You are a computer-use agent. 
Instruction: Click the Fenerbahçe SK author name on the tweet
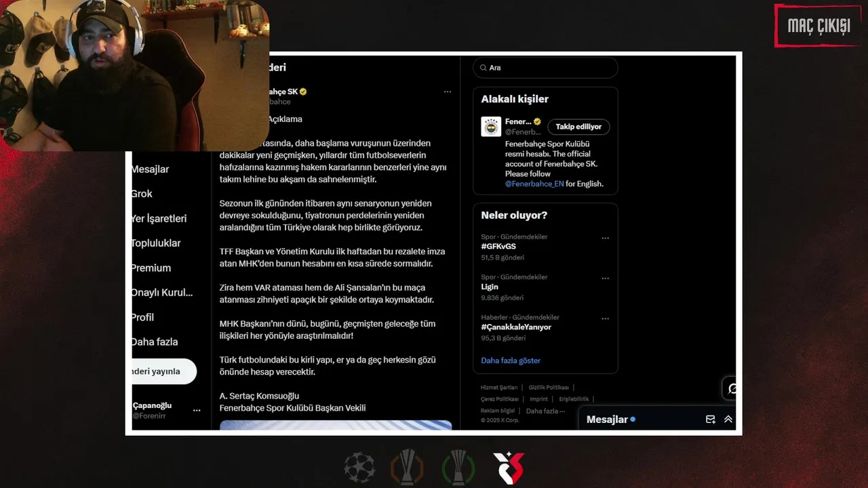(283, 91)
